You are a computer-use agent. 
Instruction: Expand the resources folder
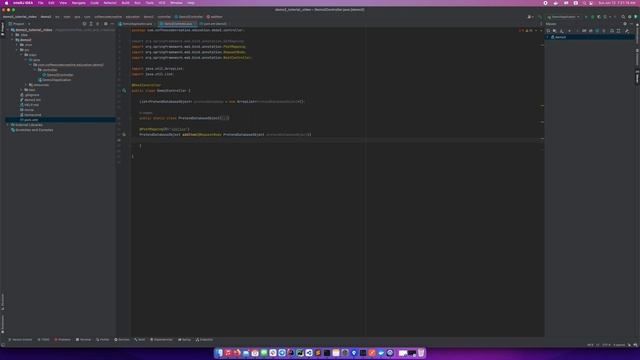(26, 85)
